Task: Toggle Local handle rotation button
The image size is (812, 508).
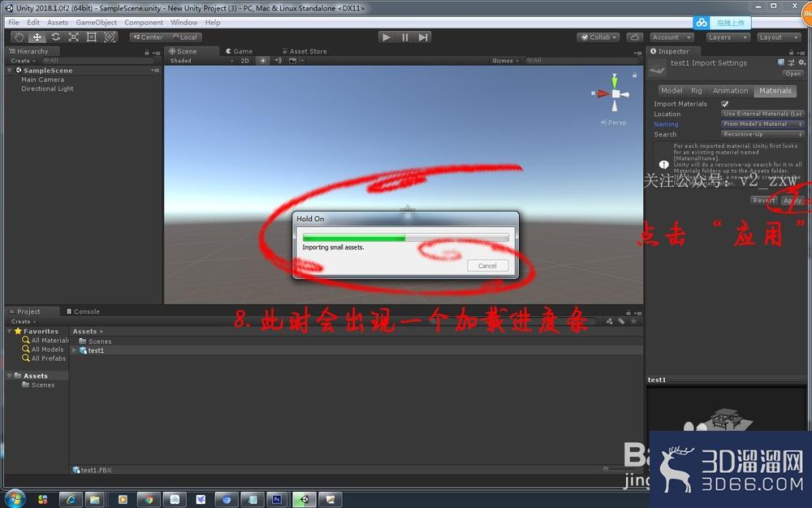Action: (x=185, y=37)
